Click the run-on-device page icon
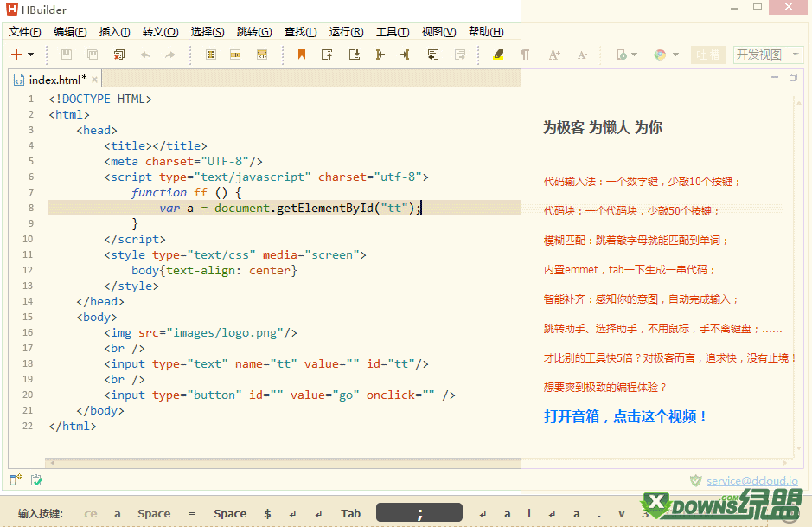This screenshot has height=527, width=812. pos(622,55)
